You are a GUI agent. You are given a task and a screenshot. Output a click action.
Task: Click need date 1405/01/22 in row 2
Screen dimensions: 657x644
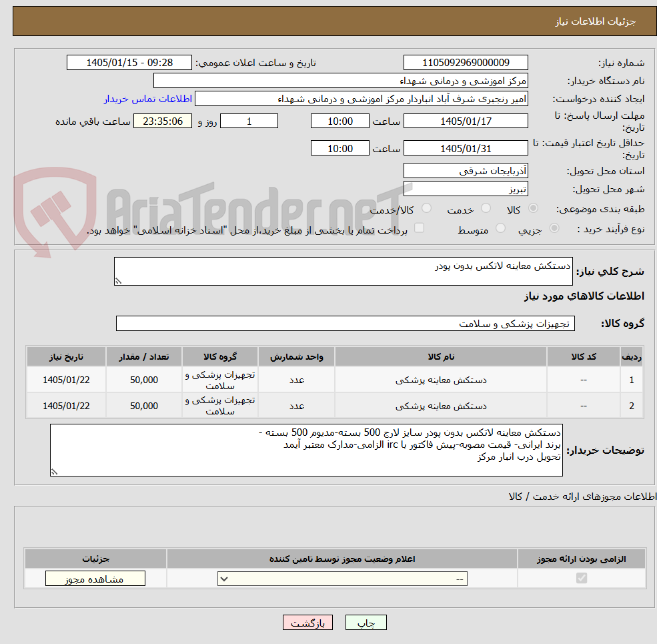click(x=66, y=406)
